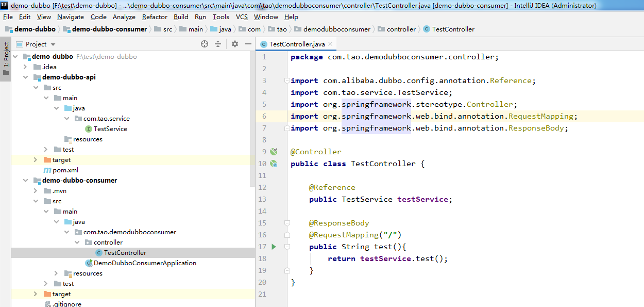
Task: Toggle the 1: Project side tab
Action: tap(6, 59)
